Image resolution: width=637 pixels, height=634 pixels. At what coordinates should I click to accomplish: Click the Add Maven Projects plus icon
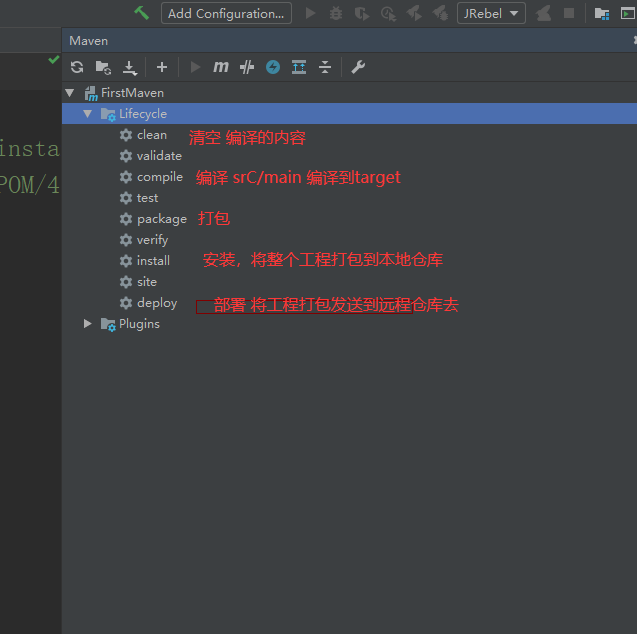coord(162,67)
